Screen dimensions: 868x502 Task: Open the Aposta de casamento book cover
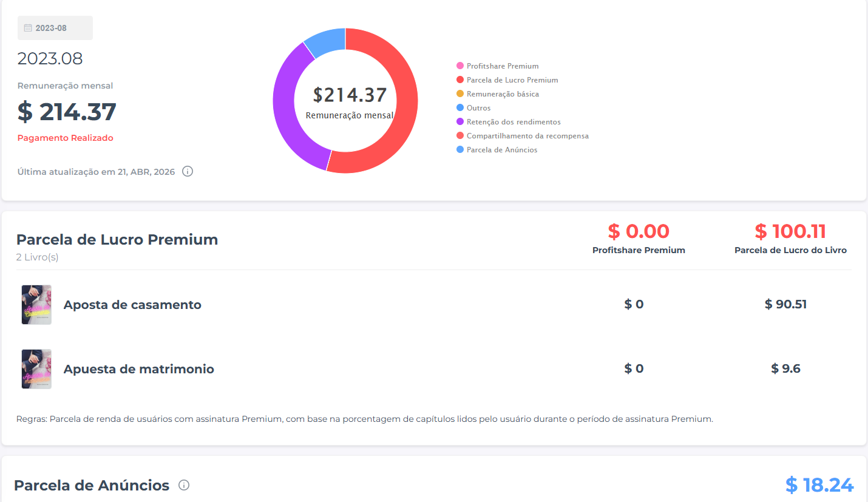pyautogui.click(x=36, y=305)
